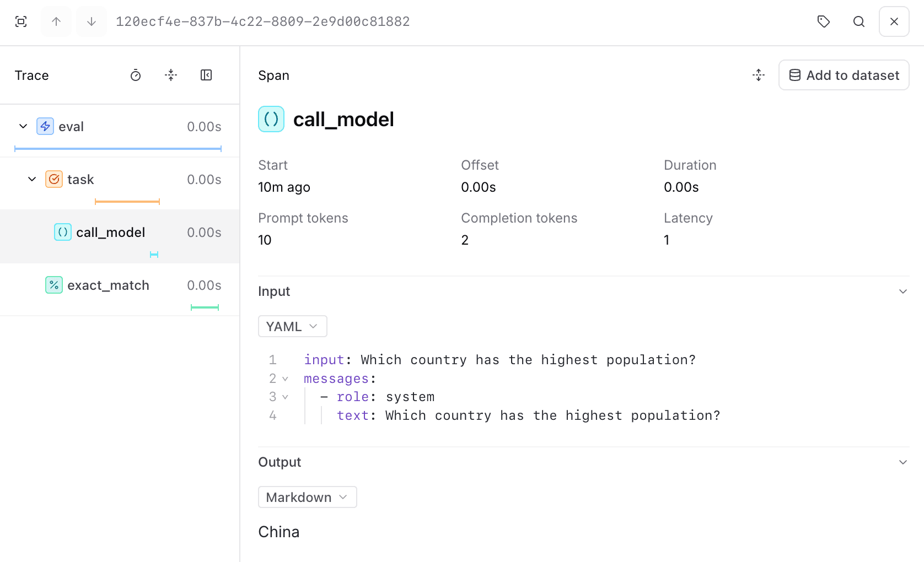
Task: Click the fullscreen trace icon
Action: [21, 21]
